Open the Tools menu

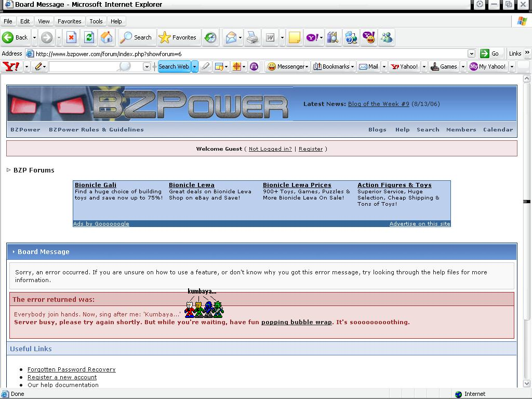(96, 21)
